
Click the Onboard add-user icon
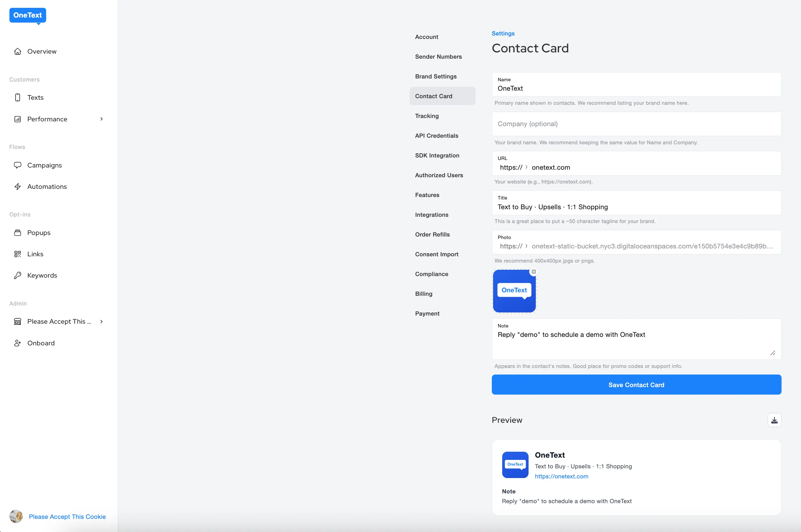(18, 343)
